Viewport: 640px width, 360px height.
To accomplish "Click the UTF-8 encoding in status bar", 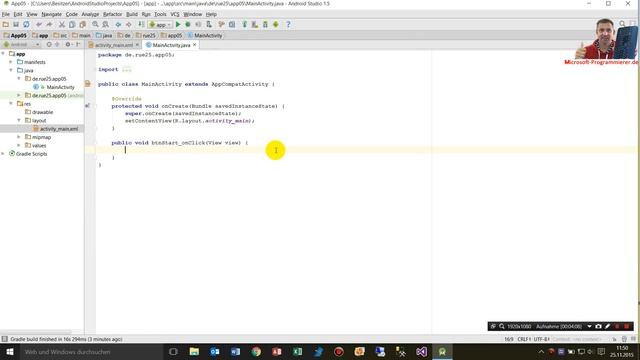I will pyautogui.click(x=541, y=339).
